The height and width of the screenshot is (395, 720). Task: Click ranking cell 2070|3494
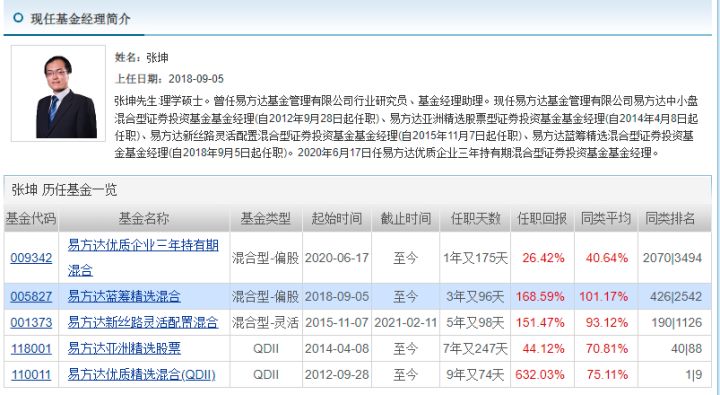(x=672, y=258)
